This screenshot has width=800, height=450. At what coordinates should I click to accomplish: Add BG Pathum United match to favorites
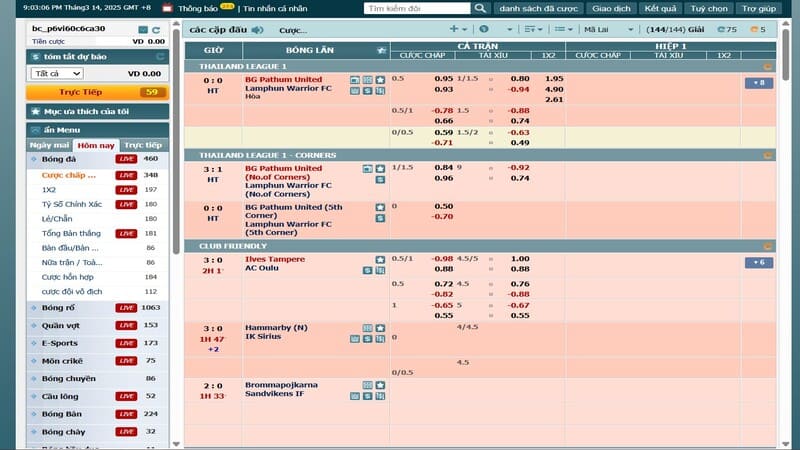[x=380, y=80]
